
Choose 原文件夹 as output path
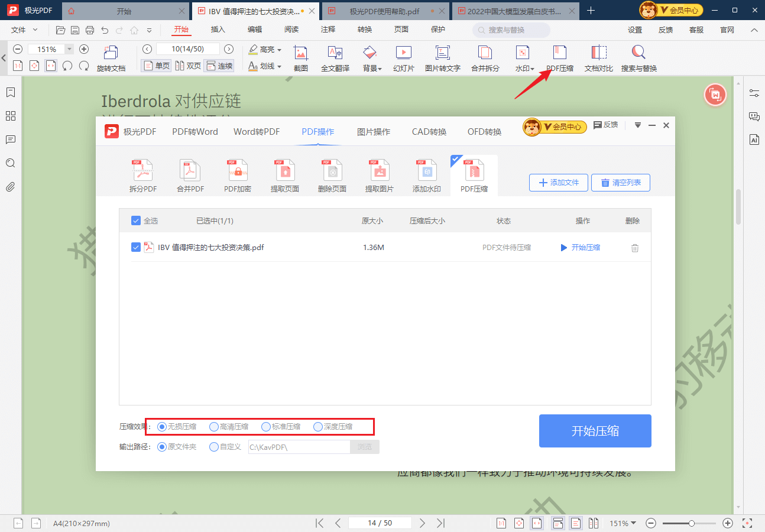pos(162,447)
